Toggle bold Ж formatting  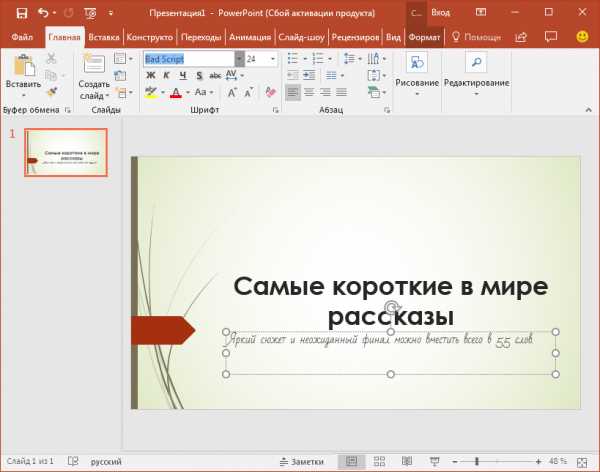pos(151,75)
